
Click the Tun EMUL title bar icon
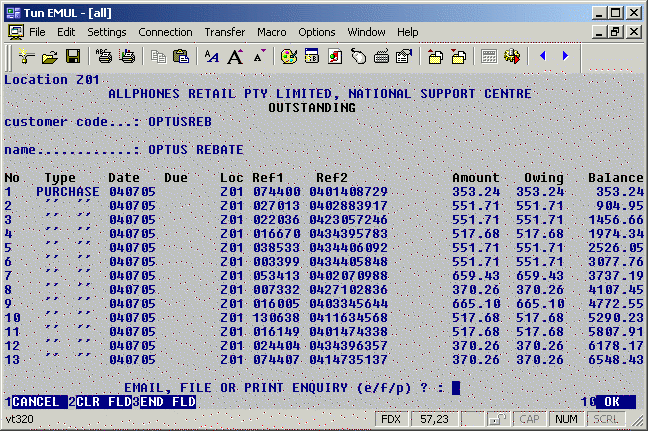(x=13, y=13)
